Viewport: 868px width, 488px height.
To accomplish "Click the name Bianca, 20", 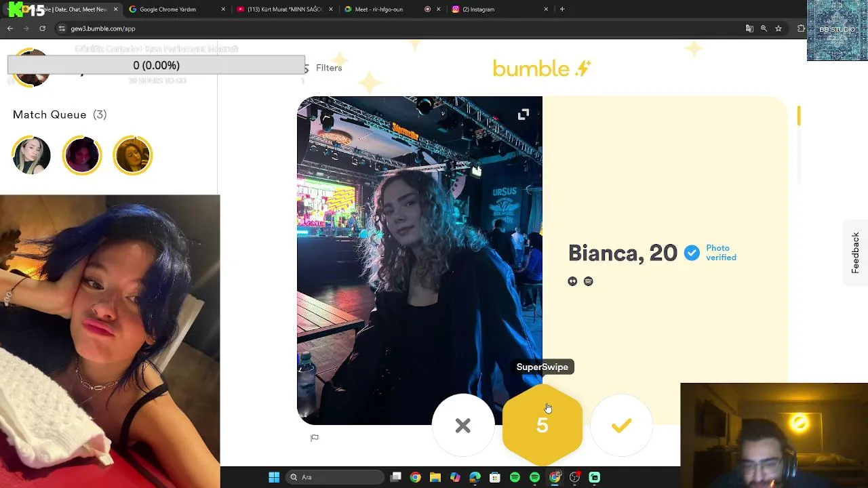I will click(623, 253).
